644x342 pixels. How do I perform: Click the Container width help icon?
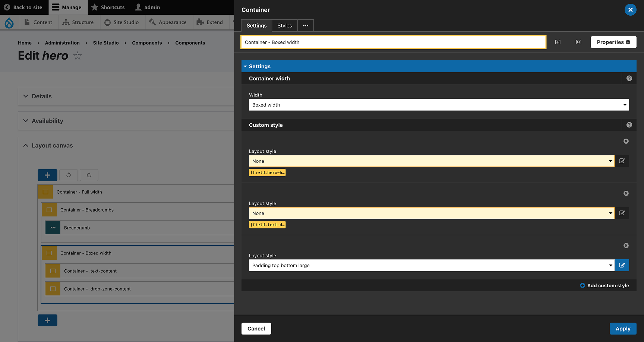(x=629, y=78)
